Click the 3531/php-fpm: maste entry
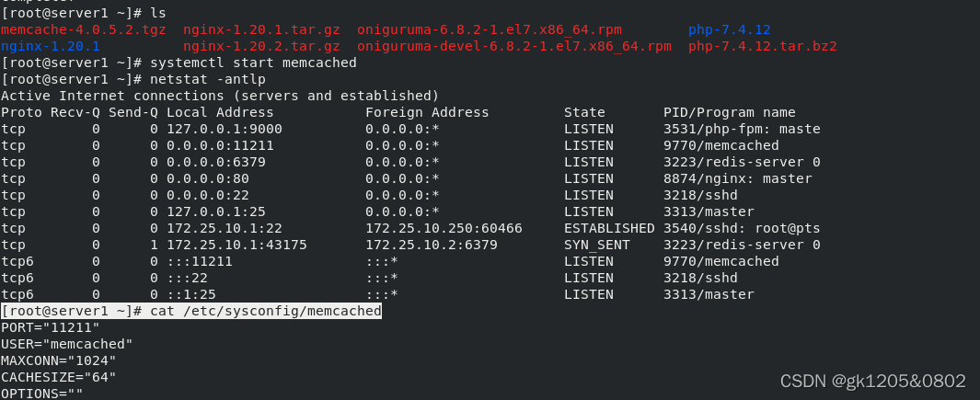This screenshot has height=400, width=980. coord(742,129)
